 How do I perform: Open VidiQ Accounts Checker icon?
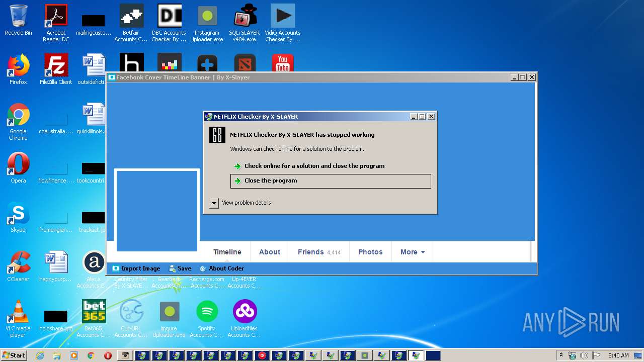pyautogui.click(x=282, y=23)
